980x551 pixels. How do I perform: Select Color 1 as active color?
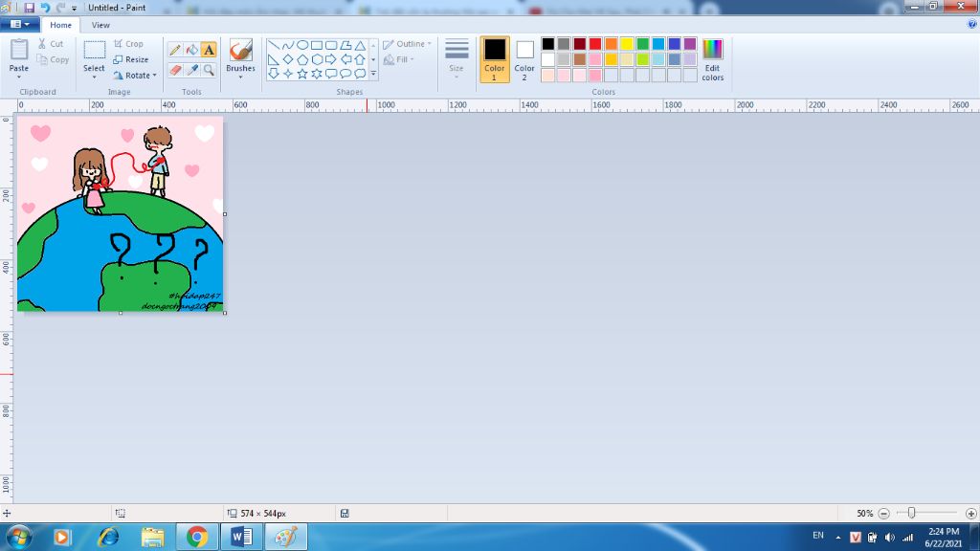coord(495,58)
